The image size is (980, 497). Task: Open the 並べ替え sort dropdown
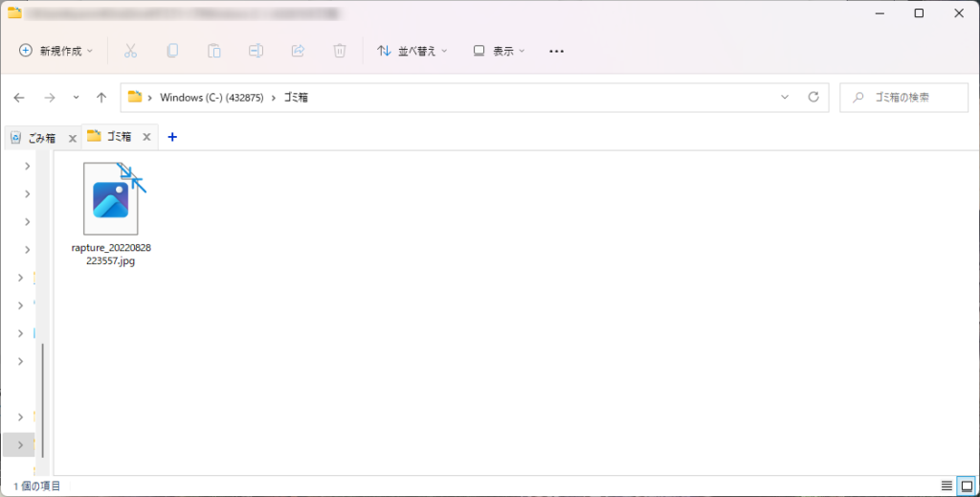412,51
